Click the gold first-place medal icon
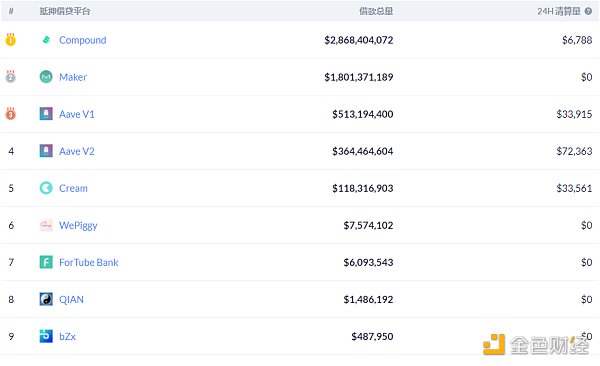The width and height of the screenshot is (600, 366). tap(11, 39)
